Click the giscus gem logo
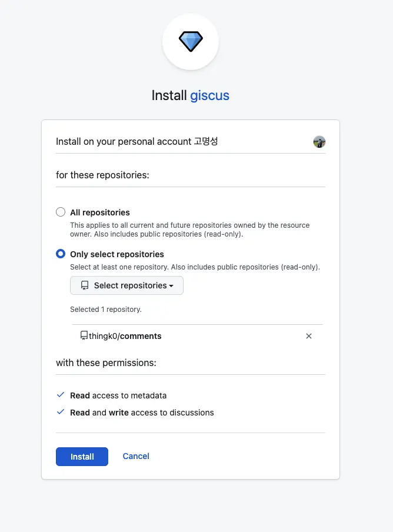 [191, 42]
